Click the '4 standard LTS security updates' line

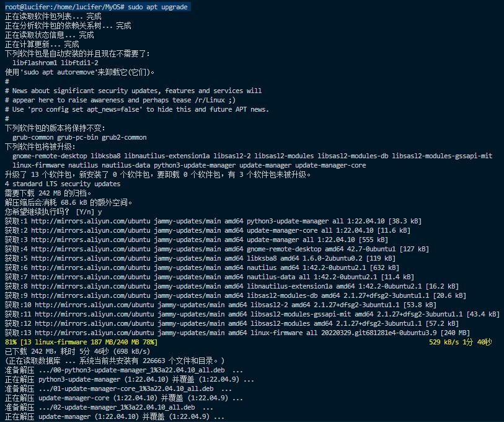63,184
